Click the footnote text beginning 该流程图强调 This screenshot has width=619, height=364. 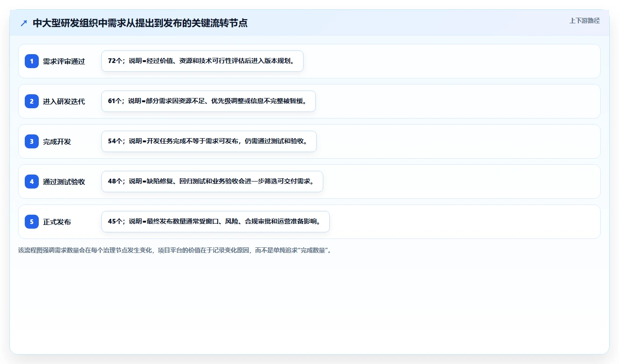point(175,251)
